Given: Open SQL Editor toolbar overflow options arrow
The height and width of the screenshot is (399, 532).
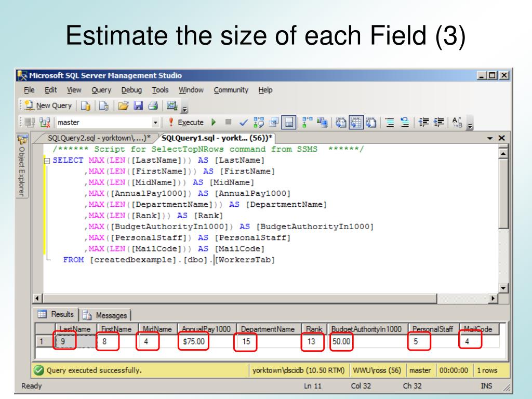Looking at the screenshot, I should (x=470, y=126).
